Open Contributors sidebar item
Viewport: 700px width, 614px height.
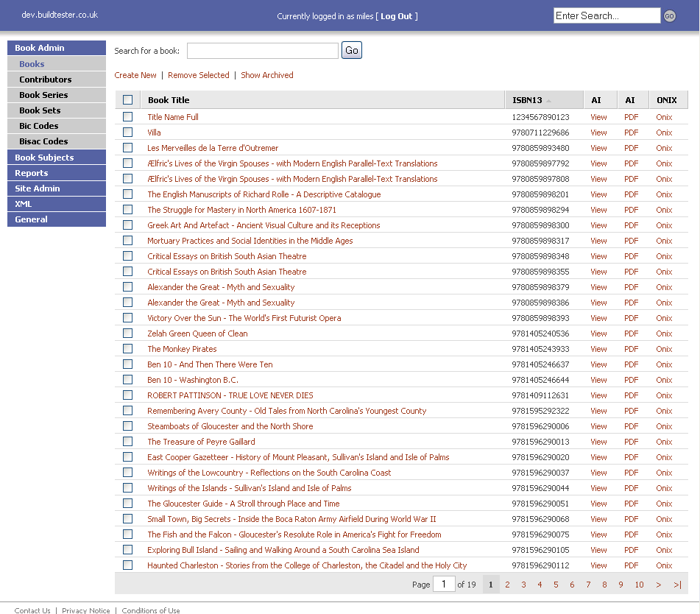(57, 80)
